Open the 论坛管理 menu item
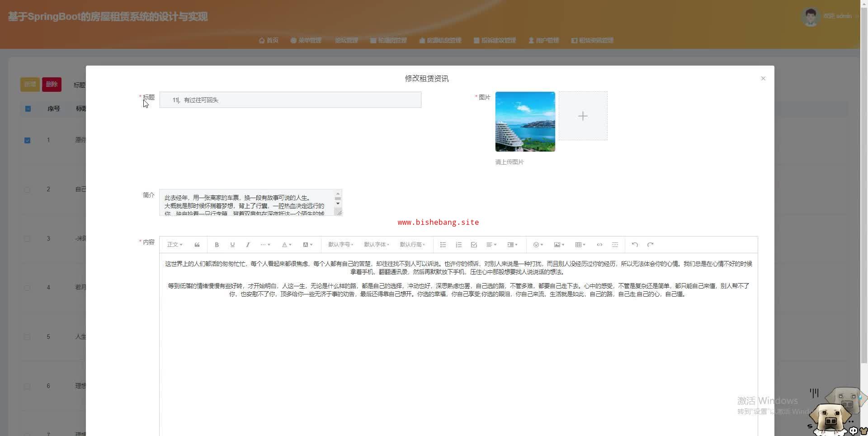Image resolution: width=868 pixels, height=436 pixels. [x=346, y=40]
